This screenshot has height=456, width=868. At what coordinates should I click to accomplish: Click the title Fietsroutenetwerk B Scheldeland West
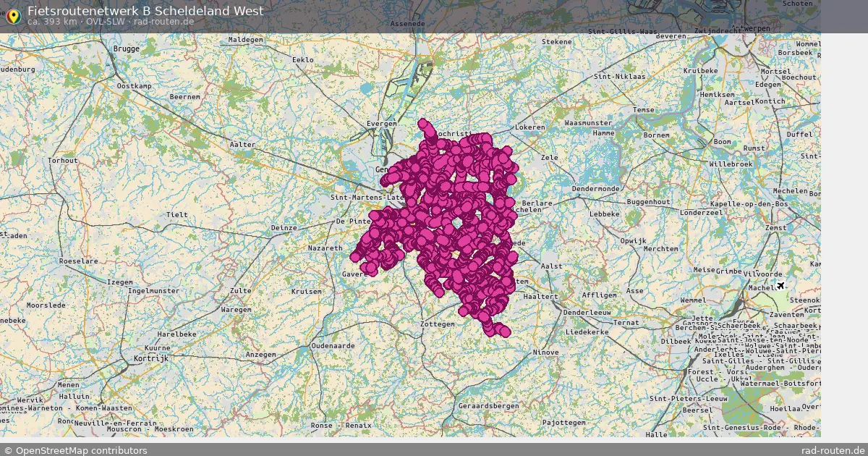tap(145, 11)
